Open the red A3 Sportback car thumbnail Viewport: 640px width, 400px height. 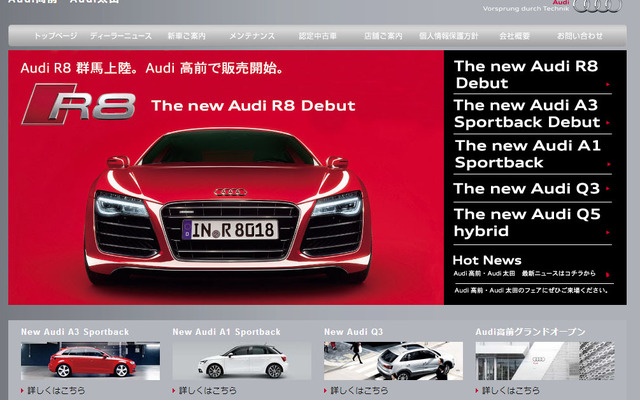(90, 361)
